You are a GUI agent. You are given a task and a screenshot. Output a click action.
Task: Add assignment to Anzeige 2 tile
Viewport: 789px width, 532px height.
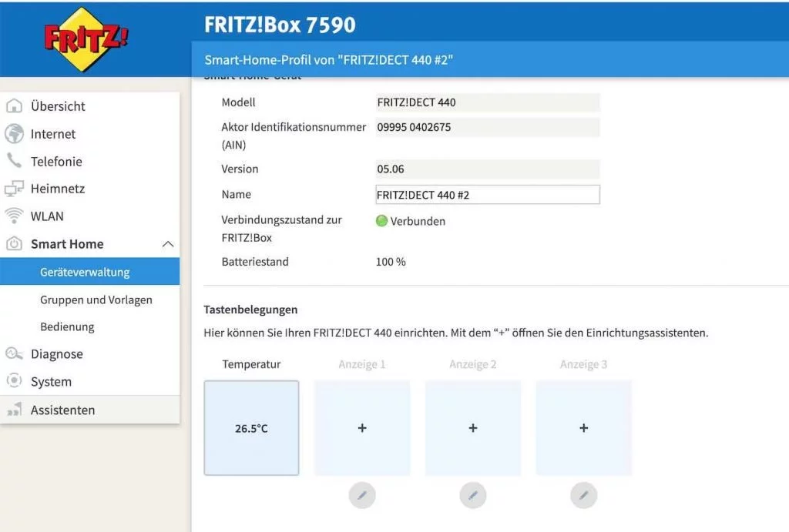(472, 428)
